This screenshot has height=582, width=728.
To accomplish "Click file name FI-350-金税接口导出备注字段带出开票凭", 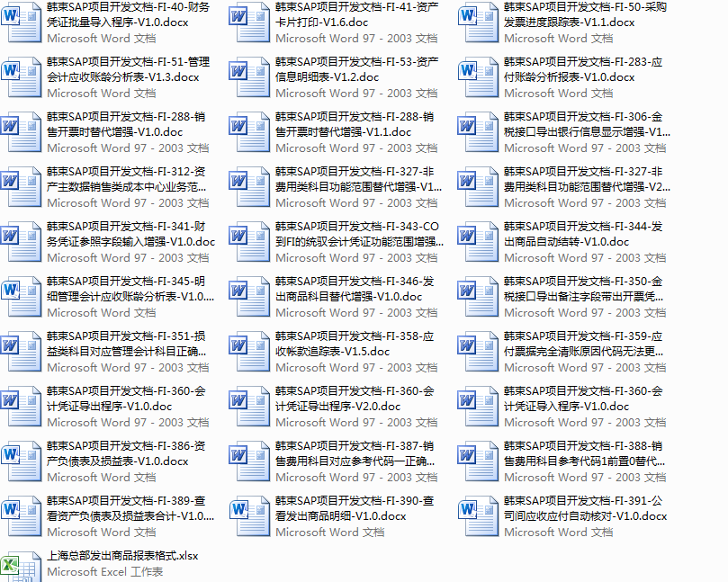I will [x=584, y=288].
